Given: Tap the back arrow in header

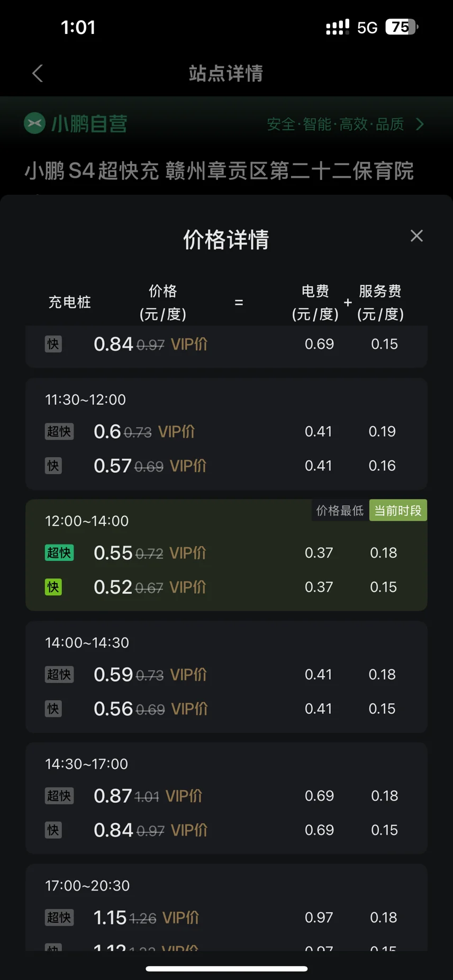Looking at the screenshot, I should (x=37, y=74).
